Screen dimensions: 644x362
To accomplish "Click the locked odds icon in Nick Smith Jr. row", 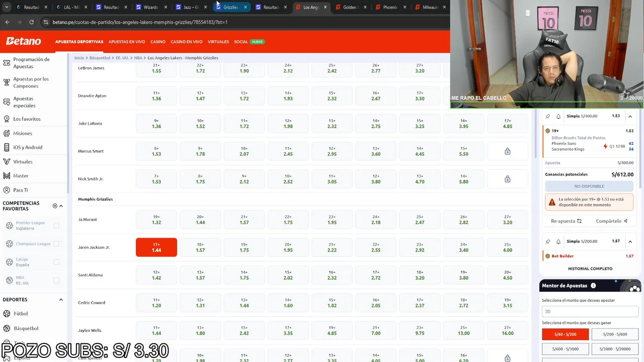I will tap(507, 179).
